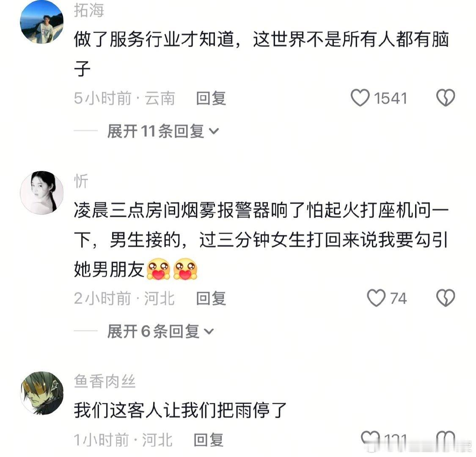Select the comment about stopping the rain
Screen dimensions: 476x457
pos(180,410)
